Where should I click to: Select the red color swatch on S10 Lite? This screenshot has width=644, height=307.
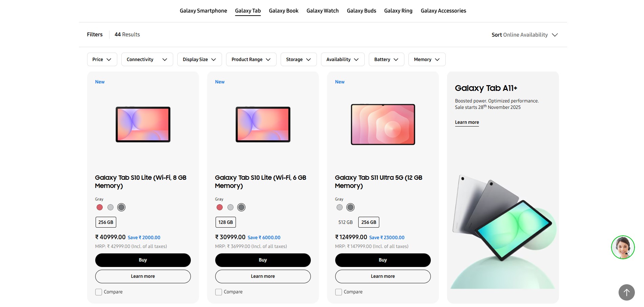(99, 207)
